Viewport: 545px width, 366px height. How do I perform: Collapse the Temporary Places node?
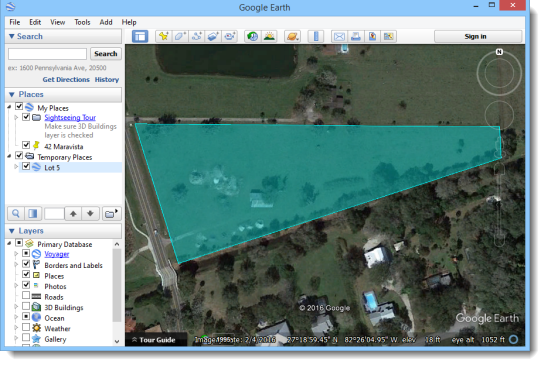pyautogui.click(x=9, y=156)
